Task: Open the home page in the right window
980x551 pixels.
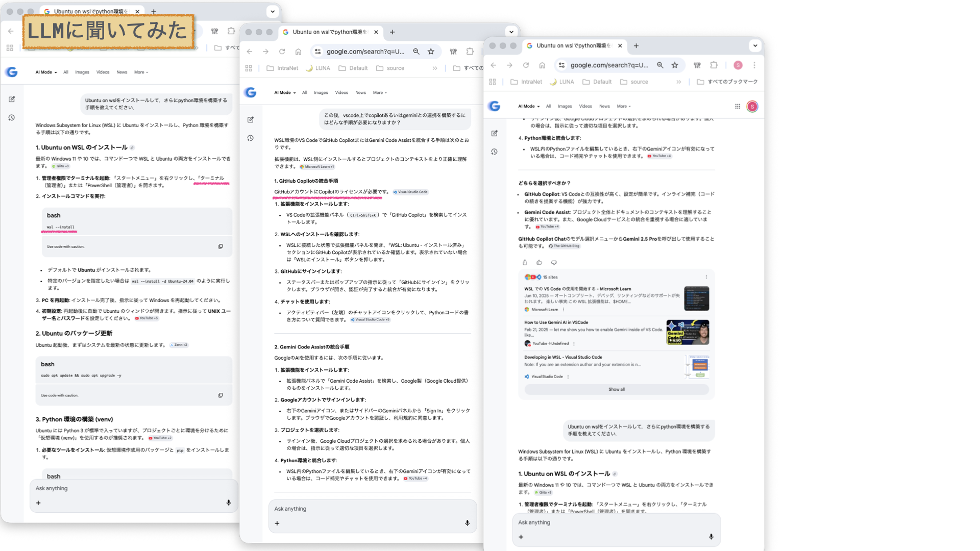Action: tap(542, 65)
